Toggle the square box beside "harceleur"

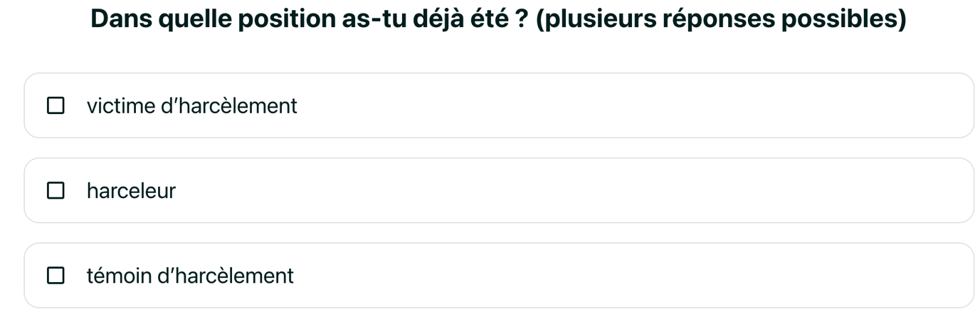pyautogui.click(x=56, y=190)
